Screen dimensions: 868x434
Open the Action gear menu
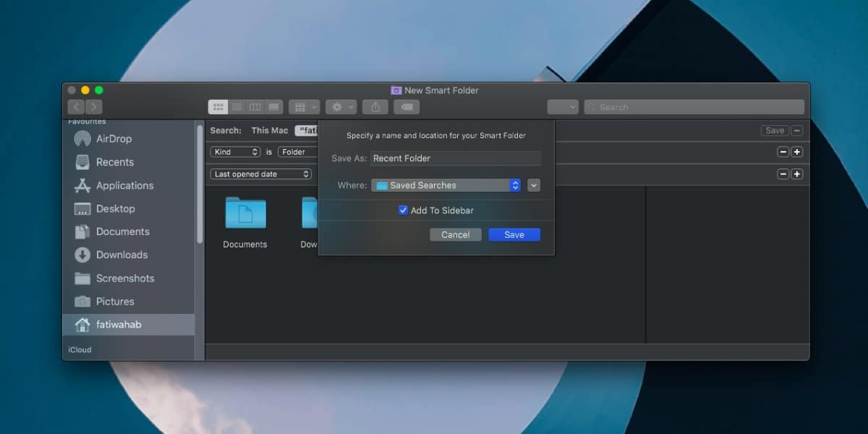(341, 107)
